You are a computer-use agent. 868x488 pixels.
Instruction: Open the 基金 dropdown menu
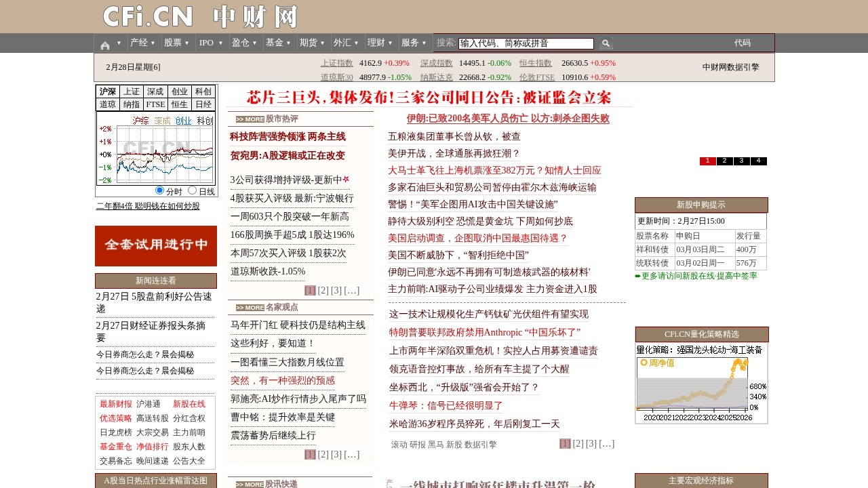[x=275, y=43]
